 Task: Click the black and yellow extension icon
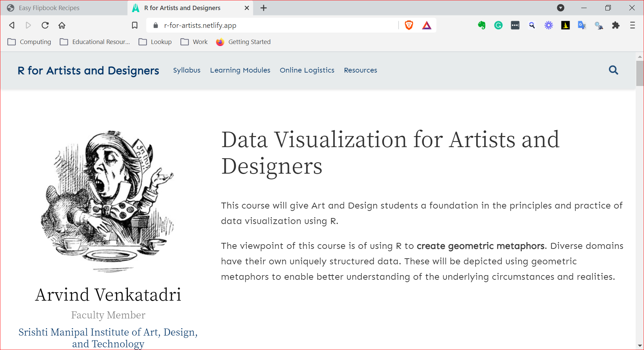coord(566,25)
